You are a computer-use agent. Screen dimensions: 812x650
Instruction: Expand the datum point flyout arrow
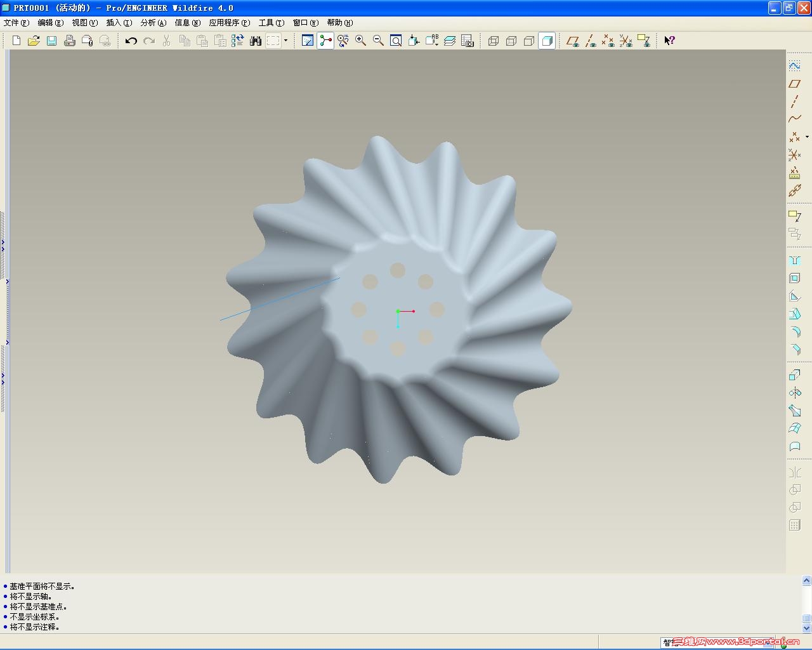pyautogui.click(x=807, y=137)
